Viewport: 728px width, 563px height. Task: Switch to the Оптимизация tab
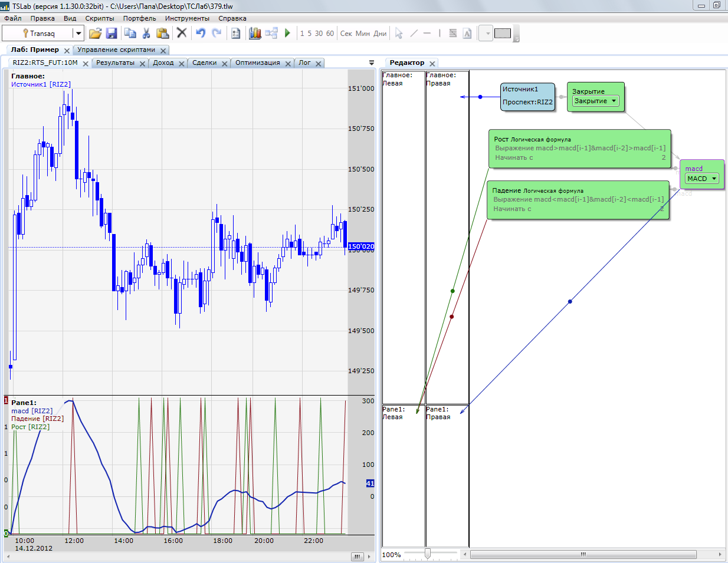(x=257, y=62)
